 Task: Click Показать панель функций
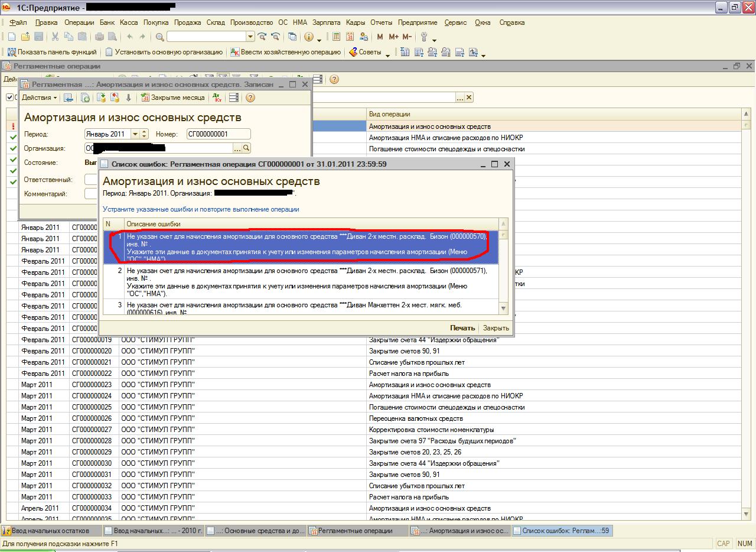51,52
